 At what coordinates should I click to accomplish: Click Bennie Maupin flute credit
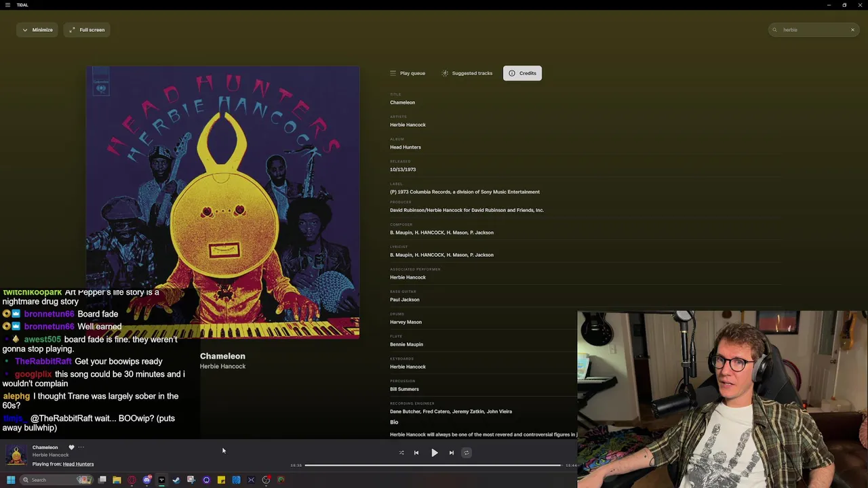pyautogui.click(x=406, y=344)
